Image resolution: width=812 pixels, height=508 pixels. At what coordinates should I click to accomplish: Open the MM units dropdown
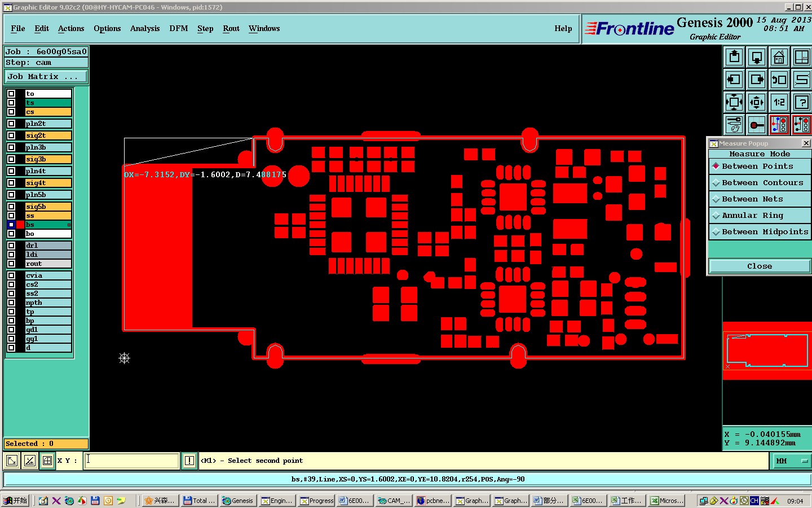click(x=791, y=461)
